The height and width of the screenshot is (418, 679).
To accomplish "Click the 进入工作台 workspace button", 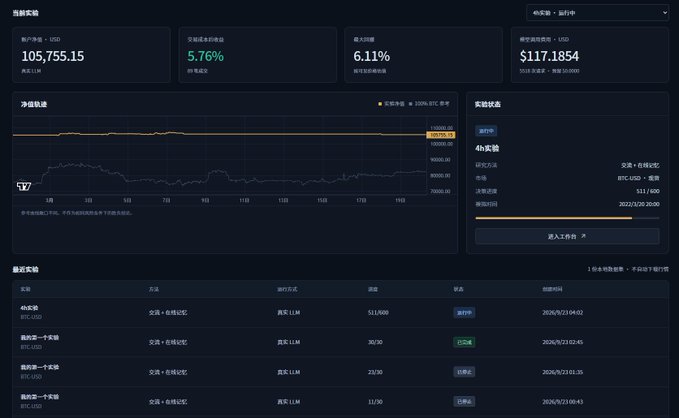I will [x=567, y=237].
